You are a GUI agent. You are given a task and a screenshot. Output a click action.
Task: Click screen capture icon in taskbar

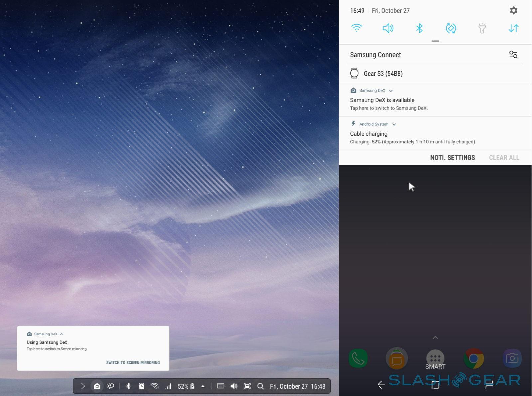(x=247, y=386)
